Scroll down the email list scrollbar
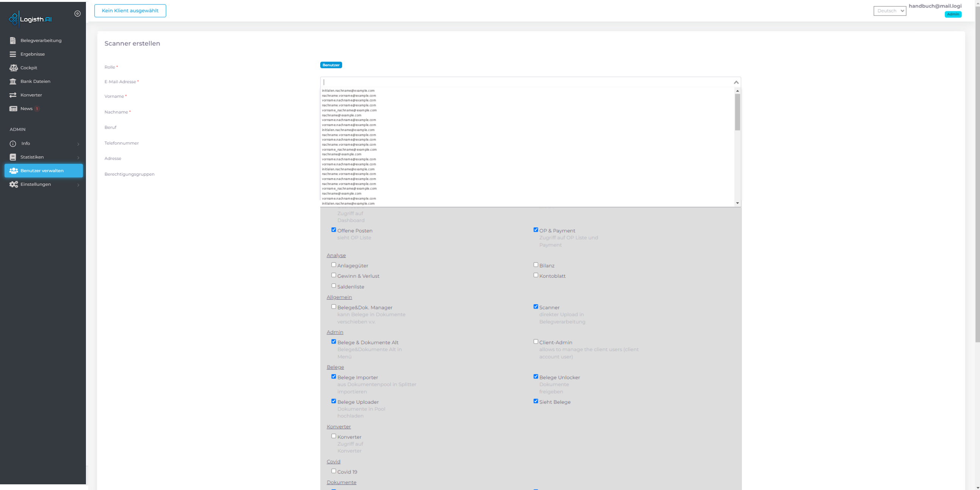 [x=738, y=203]
